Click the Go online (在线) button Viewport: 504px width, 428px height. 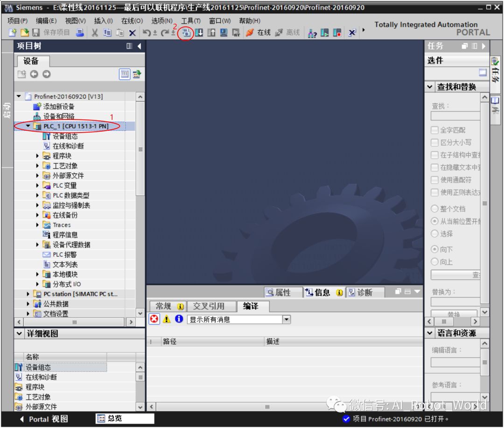point(259,33)
